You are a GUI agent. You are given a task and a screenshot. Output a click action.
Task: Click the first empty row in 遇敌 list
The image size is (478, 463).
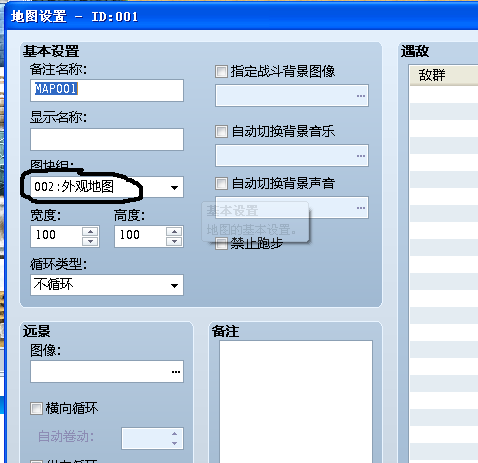pos(444,94)
